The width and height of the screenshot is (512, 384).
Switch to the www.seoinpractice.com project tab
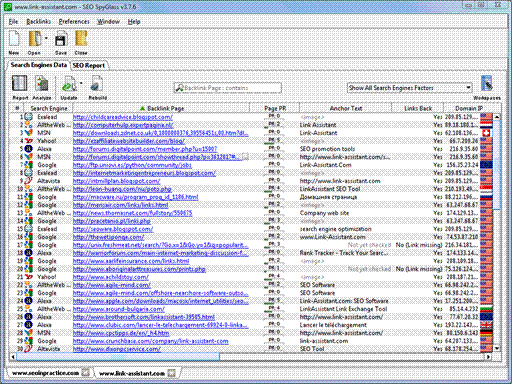pos(45,373)
